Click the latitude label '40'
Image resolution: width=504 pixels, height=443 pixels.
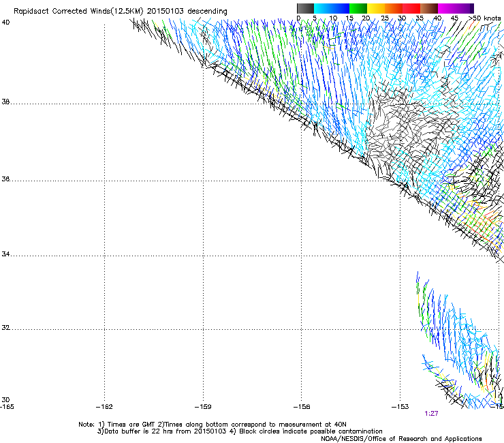coord(5,22)
